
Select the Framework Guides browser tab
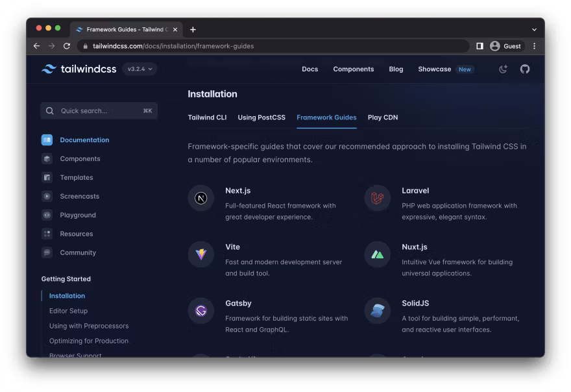click(127, 29)
